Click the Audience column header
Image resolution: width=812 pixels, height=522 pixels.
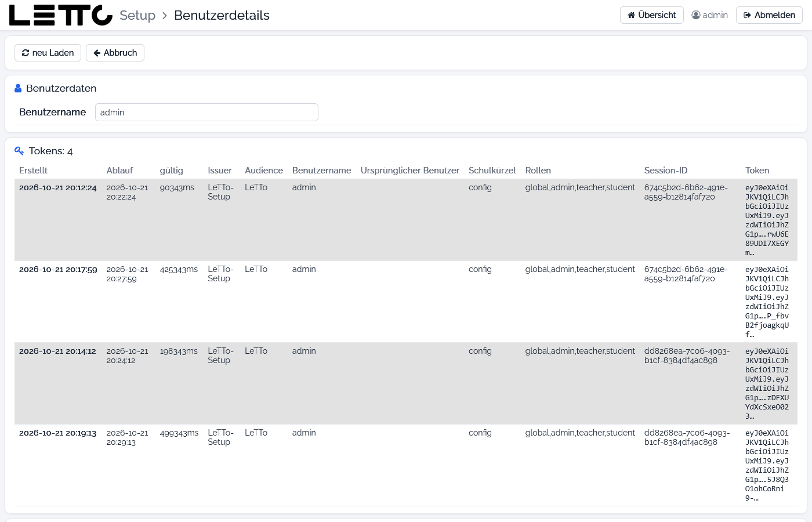coord(264,171)
